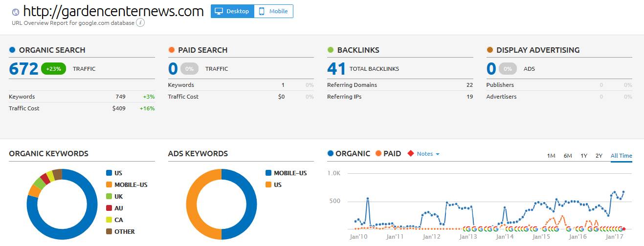Toggle US orange swatch in Ads Keywords legend
Screen dimensions: 644x246
point(268,184)
